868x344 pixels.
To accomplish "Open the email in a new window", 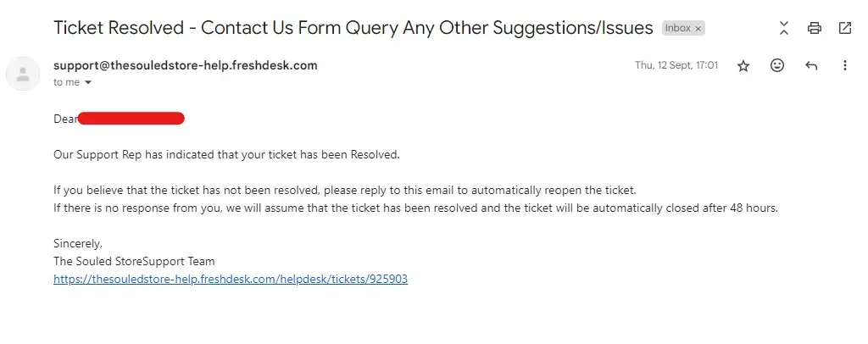I will click(x=845, y=28).
